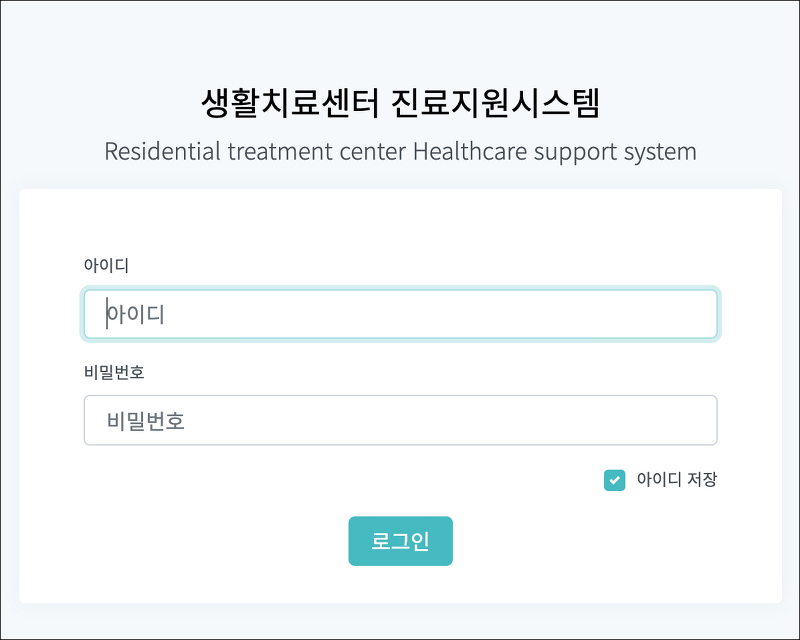800x640 pixels.
Task: Click the 아이디 label above first field
Action: point(106,265)
